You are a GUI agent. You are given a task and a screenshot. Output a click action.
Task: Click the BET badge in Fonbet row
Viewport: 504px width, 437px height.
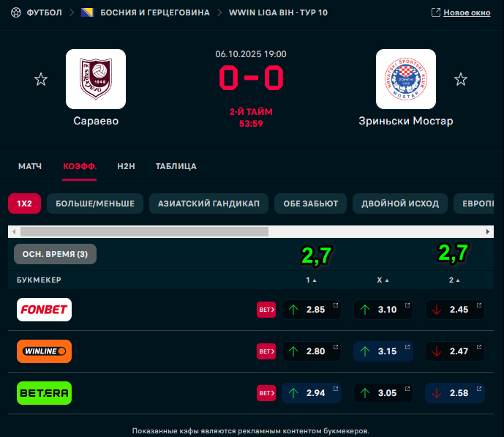pyautogui.click(x=266, y=310)
